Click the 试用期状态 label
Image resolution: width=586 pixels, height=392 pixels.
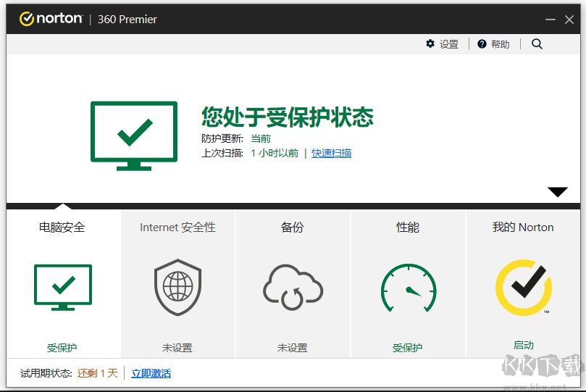46,373
